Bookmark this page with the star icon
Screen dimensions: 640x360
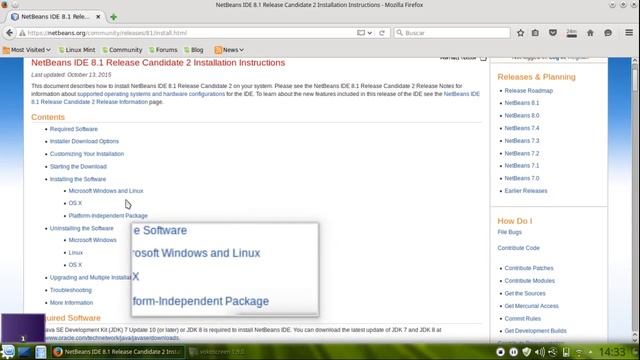click(x=520, y=33)
